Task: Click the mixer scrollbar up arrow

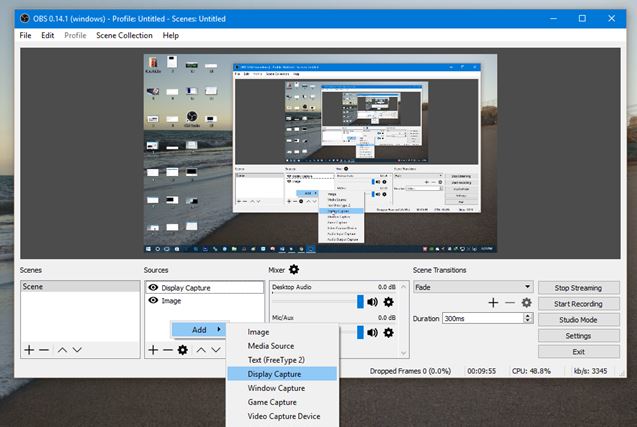Action: tap(403, 287)
